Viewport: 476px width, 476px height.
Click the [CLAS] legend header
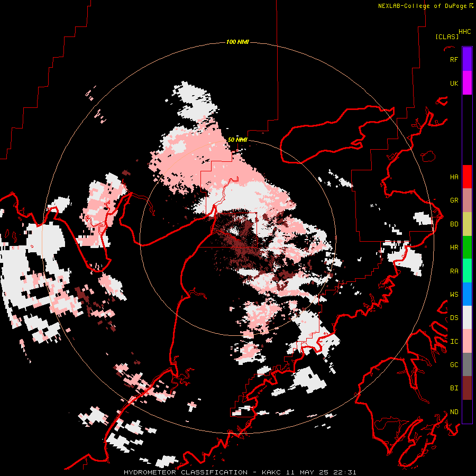coord(446,36)
